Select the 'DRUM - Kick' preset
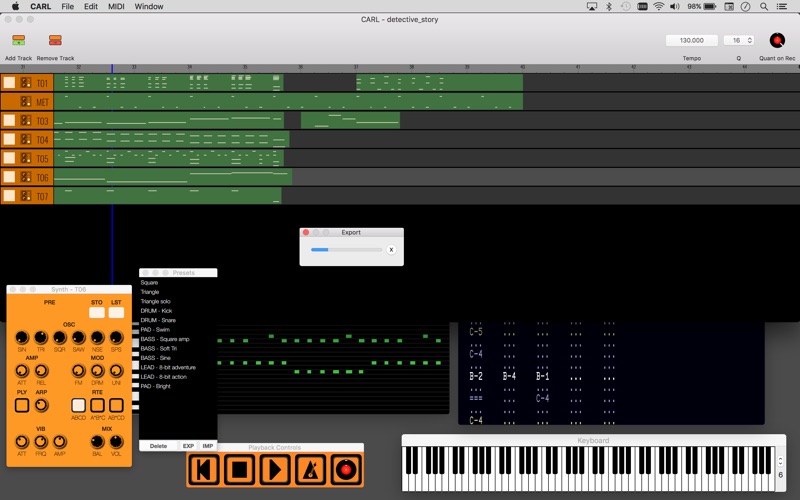Viewport: 800px width, 500px height. pyautogui.click(x=156, y=311)
